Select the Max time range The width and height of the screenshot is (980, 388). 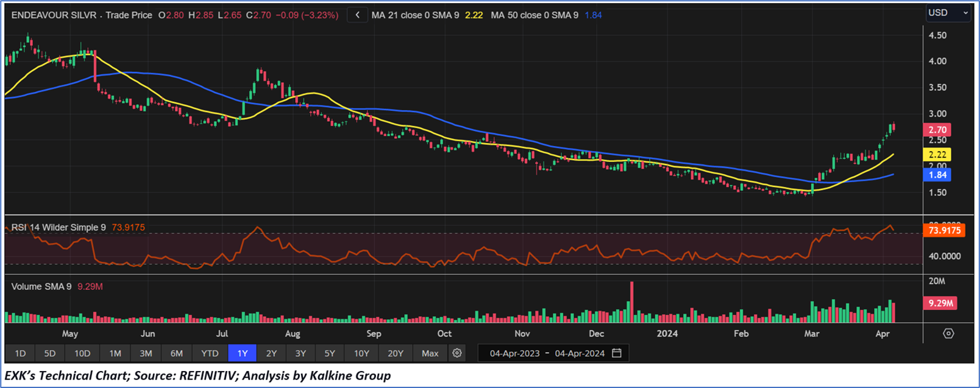coord(430,353)
